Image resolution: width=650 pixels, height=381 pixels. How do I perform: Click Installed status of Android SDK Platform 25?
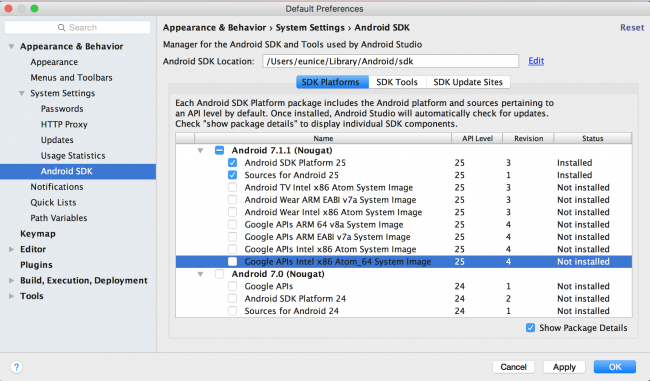[575, 163]
